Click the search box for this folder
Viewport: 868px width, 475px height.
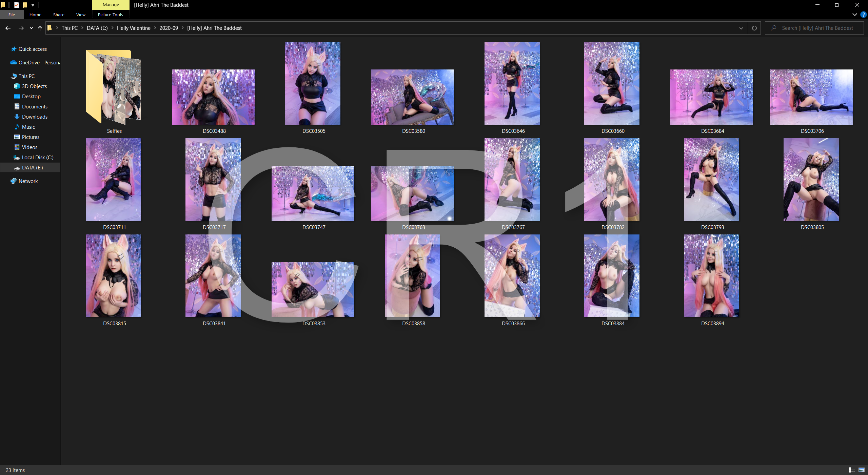click(817, 28)
